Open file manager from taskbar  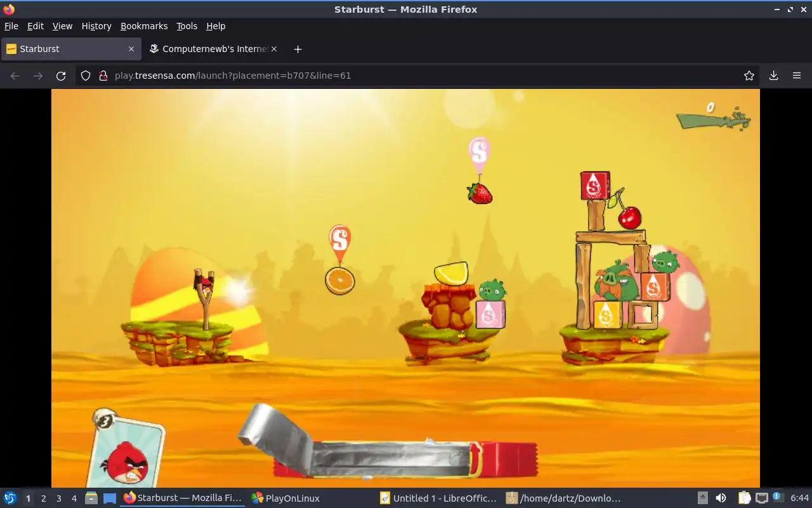pyautogui.click(x=91, y=498)
